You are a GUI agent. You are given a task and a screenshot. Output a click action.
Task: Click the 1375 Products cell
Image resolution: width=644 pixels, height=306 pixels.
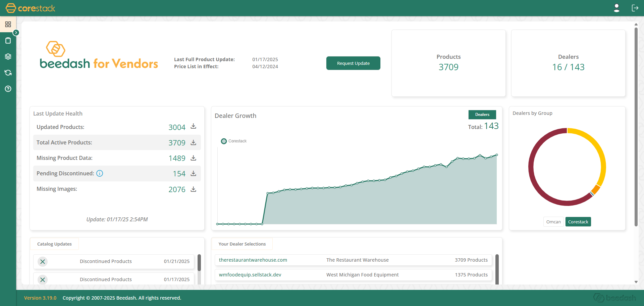(x=471, y=275)
